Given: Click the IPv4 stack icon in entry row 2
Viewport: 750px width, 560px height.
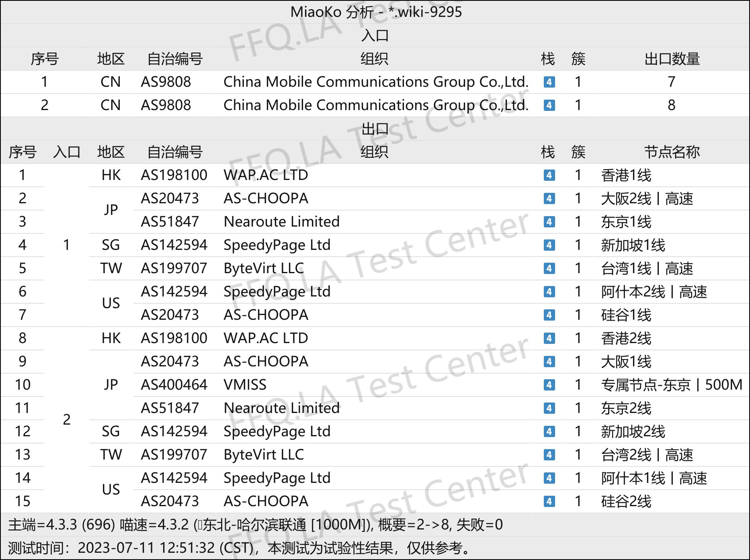Looking at the screenshot, I should pos(549,105).
